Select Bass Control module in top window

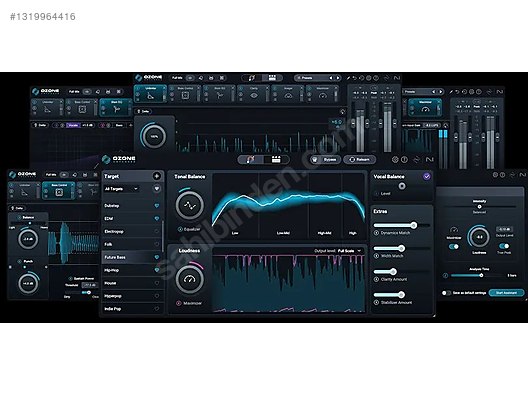[185, 93]
